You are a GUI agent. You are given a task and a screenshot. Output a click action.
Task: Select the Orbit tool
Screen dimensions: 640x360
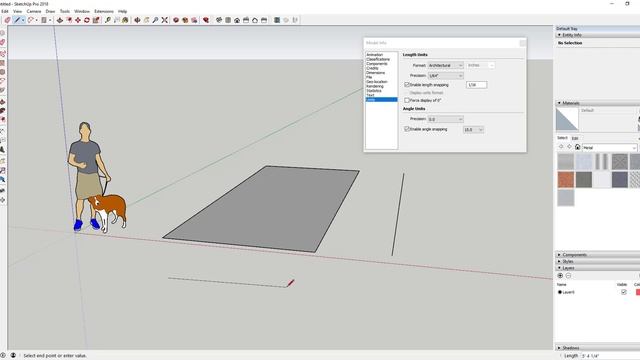(137, 20)
